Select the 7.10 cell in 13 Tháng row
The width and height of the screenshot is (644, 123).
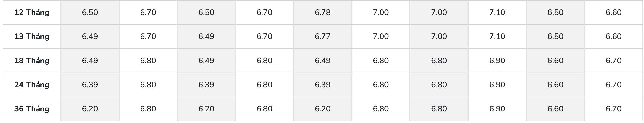497,36
